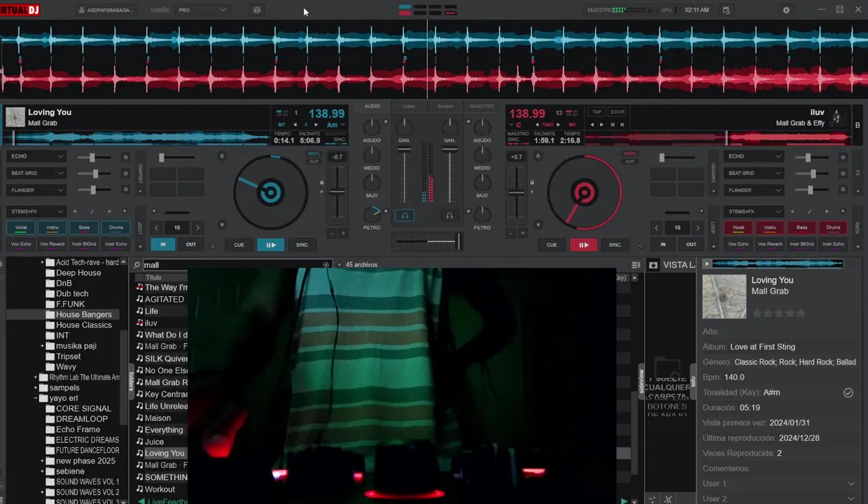Select the AUDIO mixer tab

(372, 106)
